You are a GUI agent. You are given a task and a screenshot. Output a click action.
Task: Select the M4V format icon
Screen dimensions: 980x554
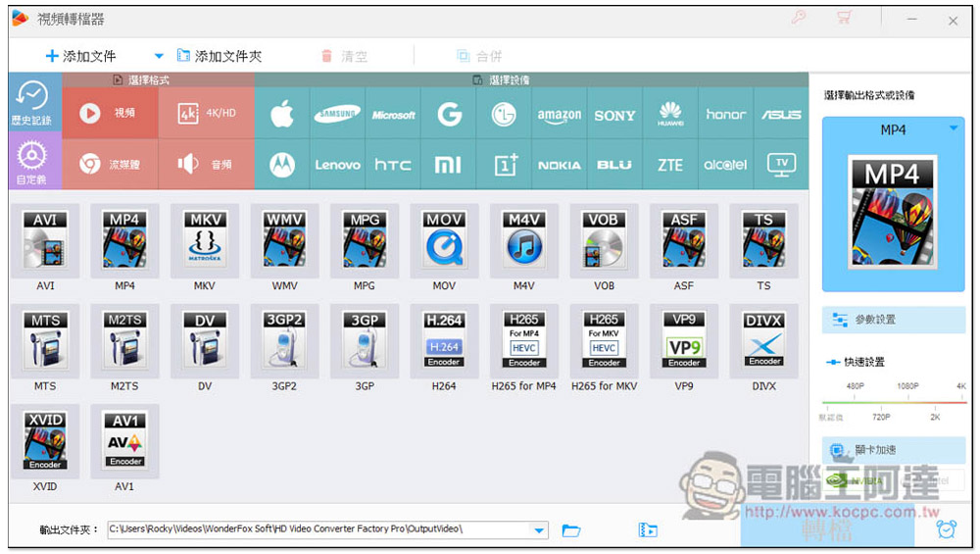coord(523,241)
